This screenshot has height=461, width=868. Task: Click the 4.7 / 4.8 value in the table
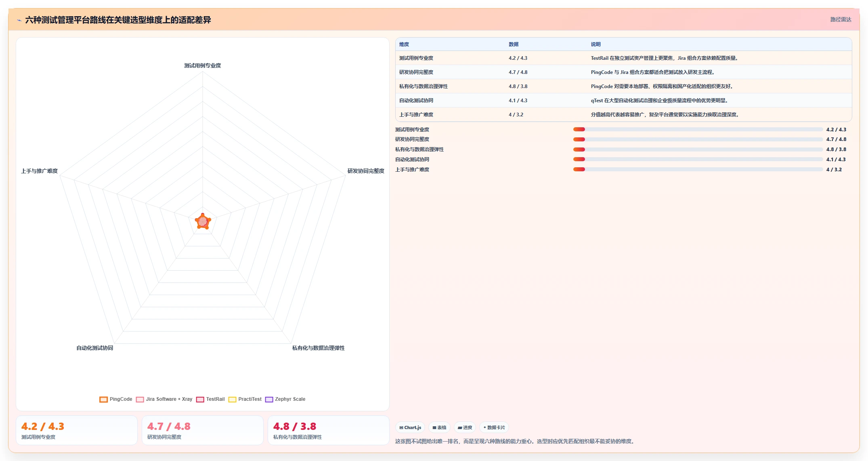pos(518,72)
